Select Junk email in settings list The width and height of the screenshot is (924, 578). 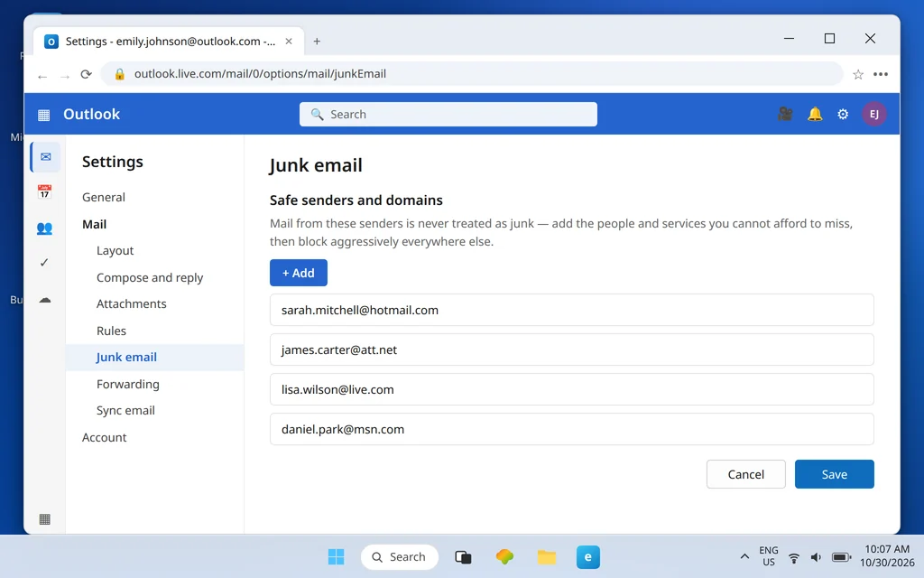pyautogui.click(x=155, y=358)
